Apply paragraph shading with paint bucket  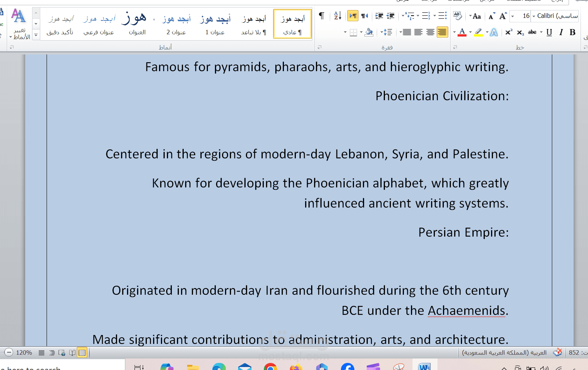[369, 32]
